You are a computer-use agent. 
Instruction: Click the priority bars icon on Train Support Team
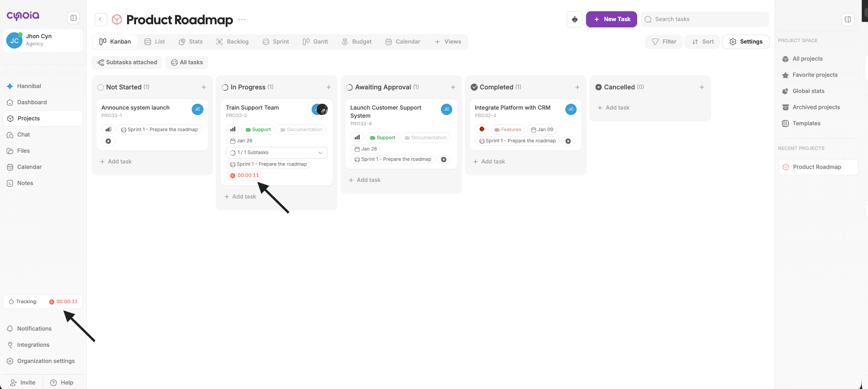tap(233, 129)
